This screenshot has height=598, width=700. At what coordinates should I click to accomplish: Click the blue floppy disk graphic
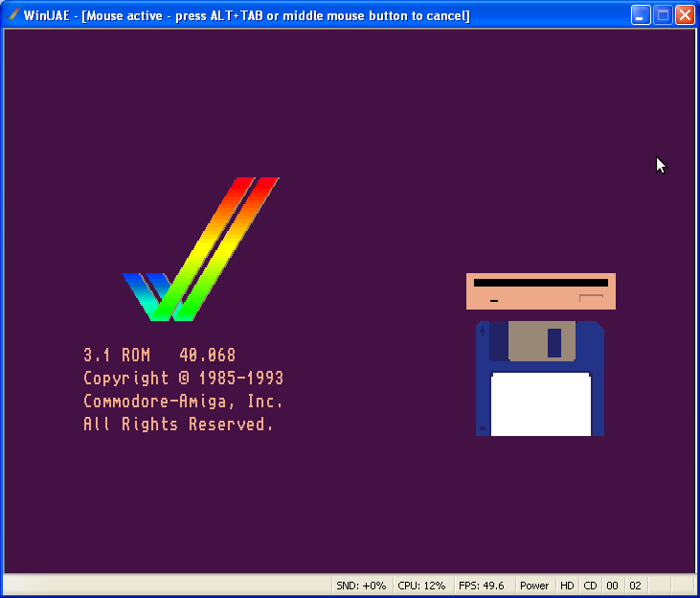pyautogui.click(x=540, y=379)
